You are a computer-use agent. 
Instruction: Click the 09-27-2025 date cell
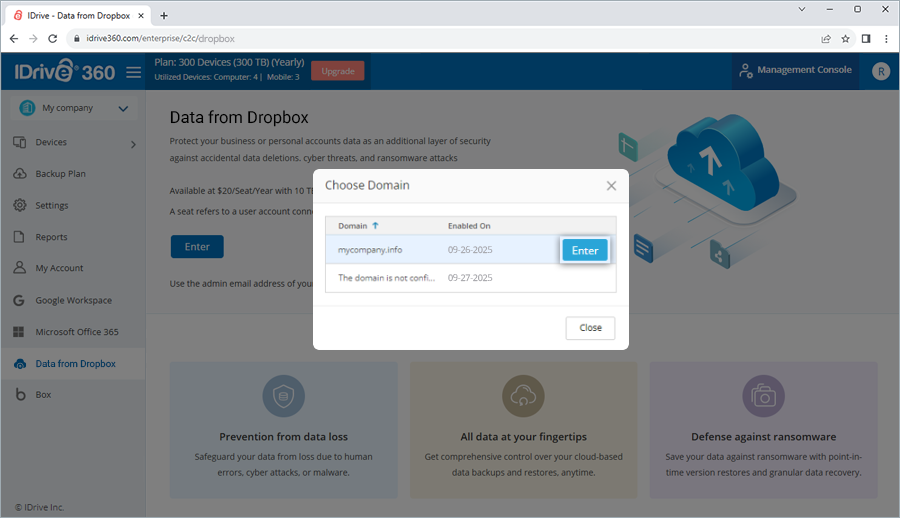[x=470, y=278]
